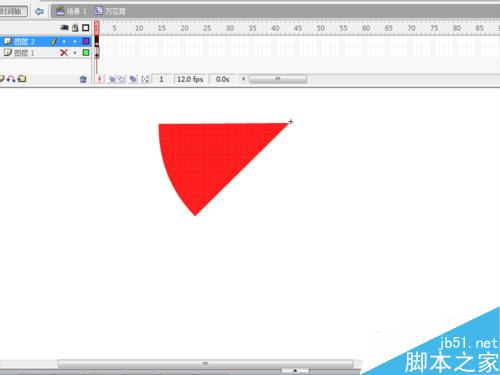500x375 pixels.
Task: Select the 图层 2 layer
Action: 45,41
